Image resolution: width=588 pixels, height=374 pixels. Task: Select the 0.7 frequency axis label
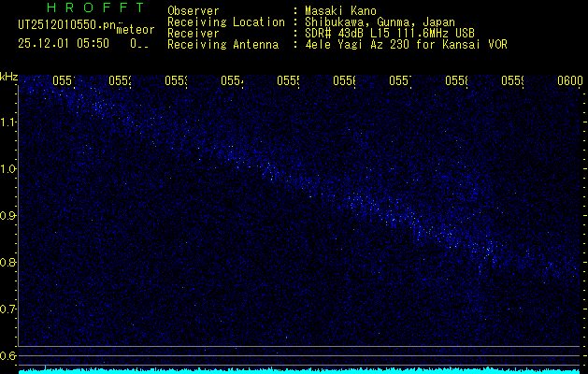7,309
